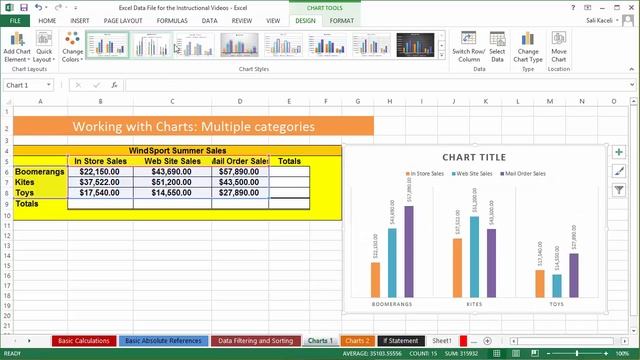
Task: Click Move Chart button
Action: (559, 47)
